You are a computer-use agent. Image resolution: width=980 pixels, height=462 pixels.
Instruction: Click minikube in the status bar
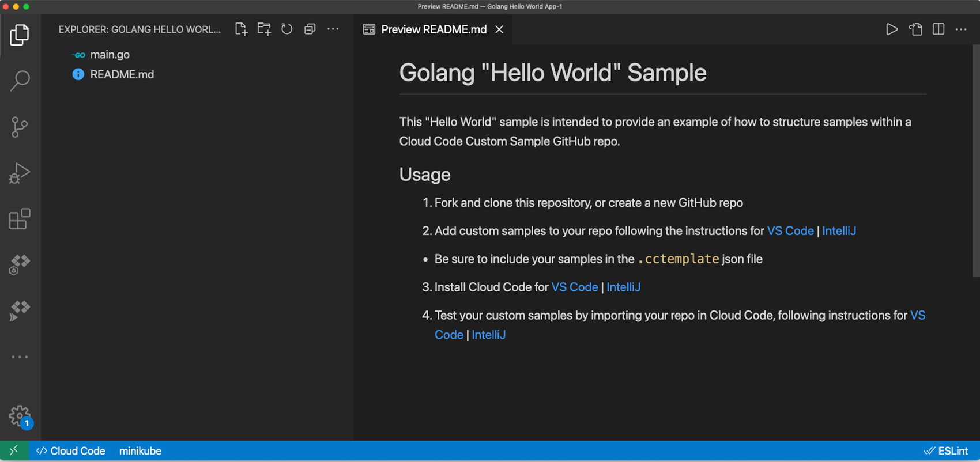pyautogui.click(x=140, y=451)
